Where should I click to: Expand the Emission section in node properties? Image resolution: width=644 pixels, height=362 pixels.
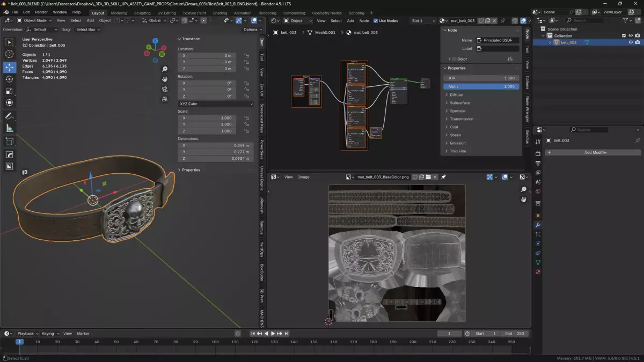point(457,143)
